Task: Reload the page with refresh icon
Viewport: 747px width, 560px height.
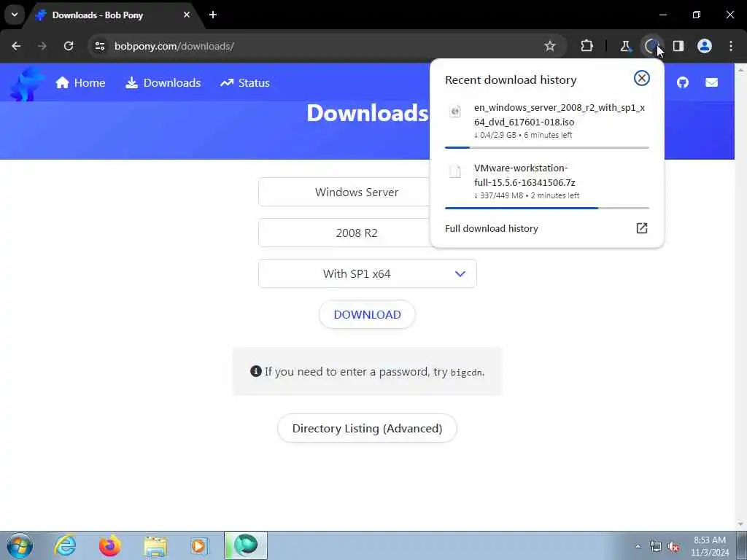Action: click(x=69, y=46)
